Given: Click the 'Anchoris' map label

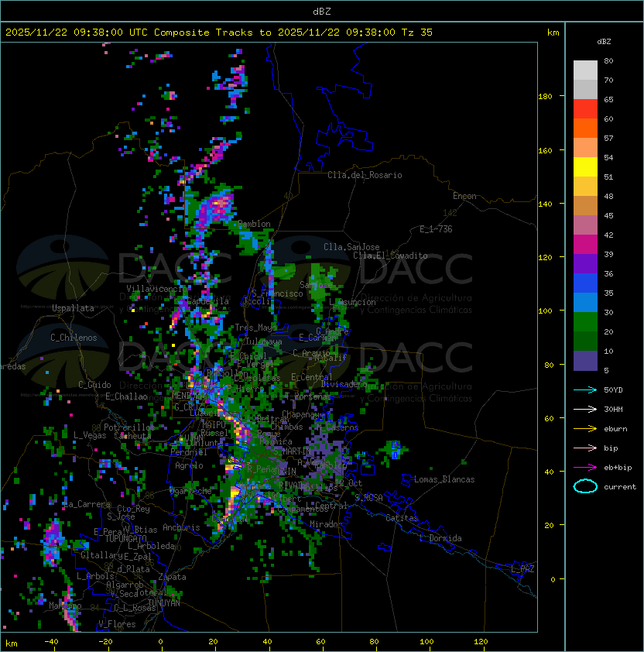Looking at the screenshot, I should pyautogui.click(x=181, y=527).
